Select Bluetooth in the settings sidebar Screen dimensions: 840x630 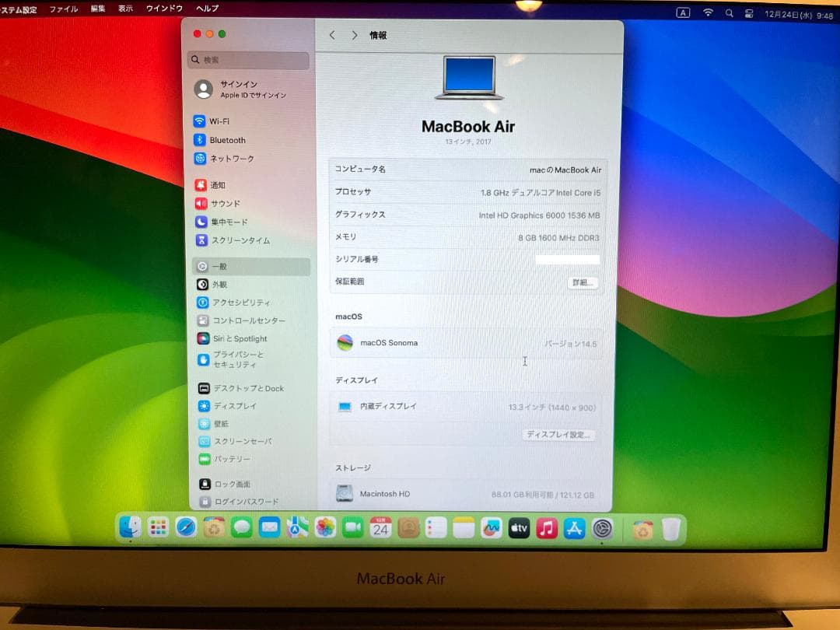coord(229,139)
